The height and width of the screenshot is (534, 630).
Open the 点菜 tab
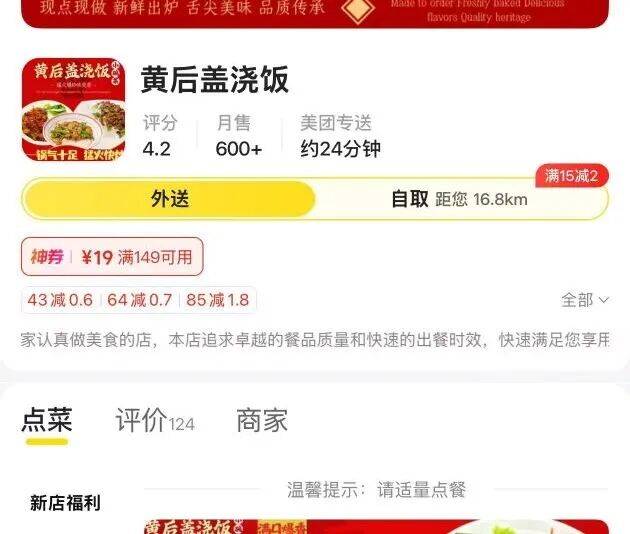click(47, 420)
